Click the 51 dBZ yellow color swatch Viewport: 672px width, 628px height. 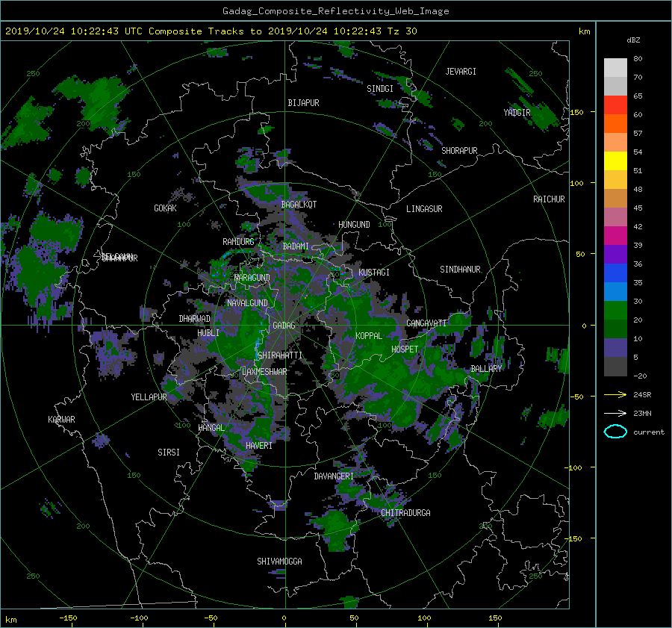[x=615, y=161]
